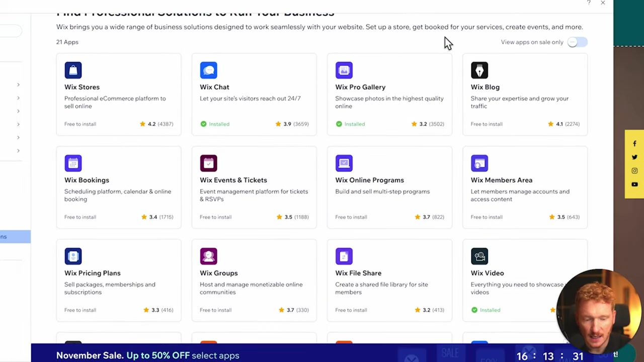Click the Instagram icon in social bar
The width and height of the screenshot is (644, 362).
634,171
